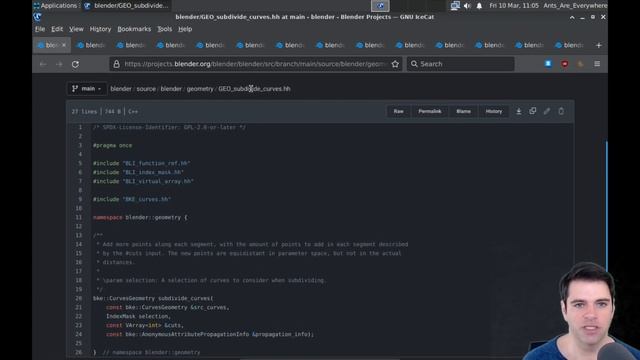Open the main branch dropdown
This screenshot has height=360, width=640.
tap(87, 89)
